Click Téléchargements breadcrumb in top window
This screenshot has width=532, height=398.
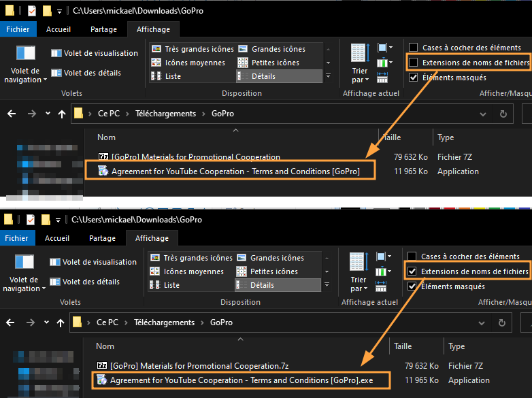point(165,114)
